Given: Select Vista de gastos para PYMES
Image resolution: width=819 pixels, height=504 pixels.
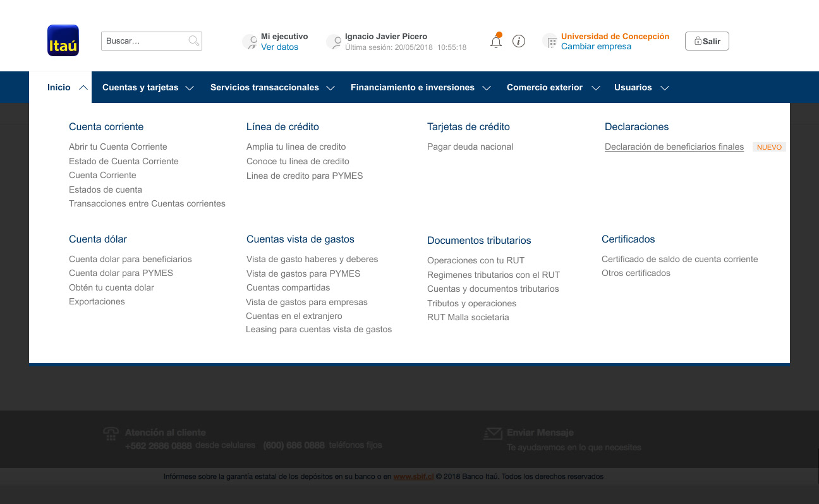Looking at the screenshot, I should point(303,273).
